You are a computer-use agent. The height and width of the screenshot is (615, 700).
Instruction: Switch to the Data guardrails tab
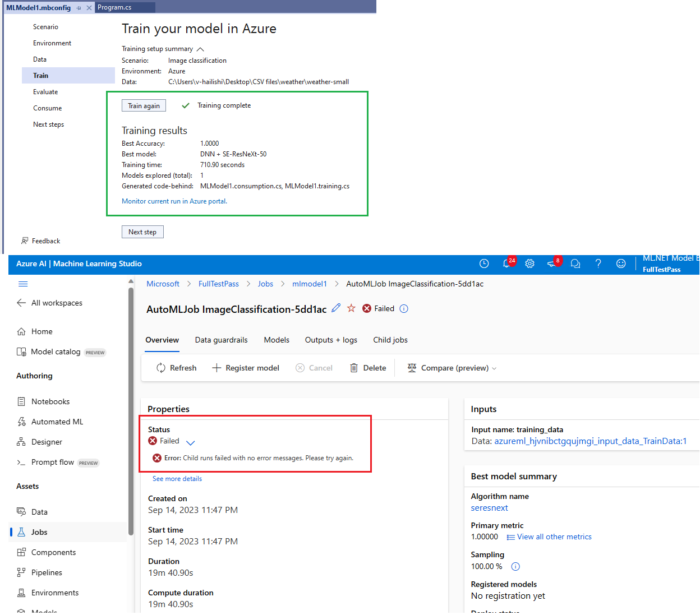(x=221, y=340)
